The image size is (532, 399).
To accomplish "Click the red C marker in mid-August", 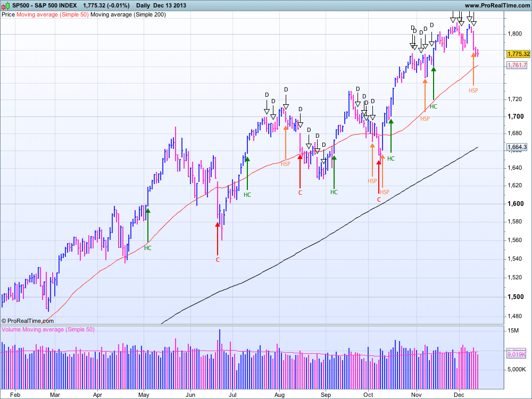I will coord(300,193).
